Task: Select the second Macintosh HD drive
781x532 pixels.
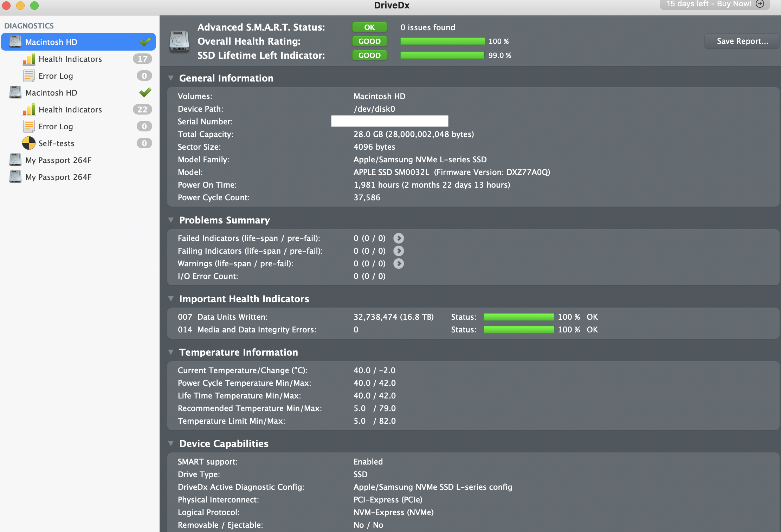Action: pyautogui.click(x=51, y=93)
